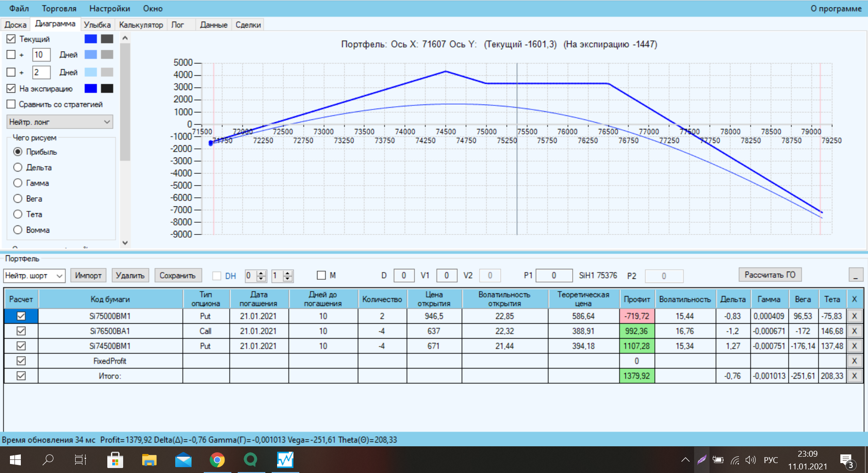Open the notification center icon
This screenshot has width=868, height=473.
846,461
